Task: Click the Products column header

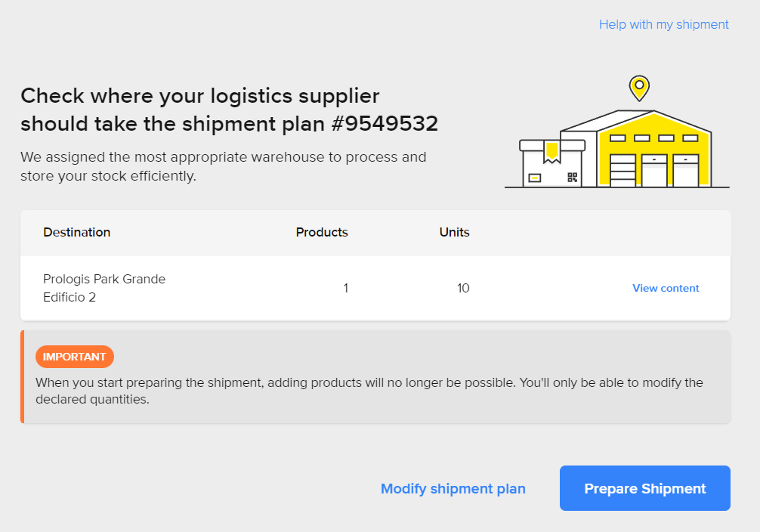Action: coord(322,232)
